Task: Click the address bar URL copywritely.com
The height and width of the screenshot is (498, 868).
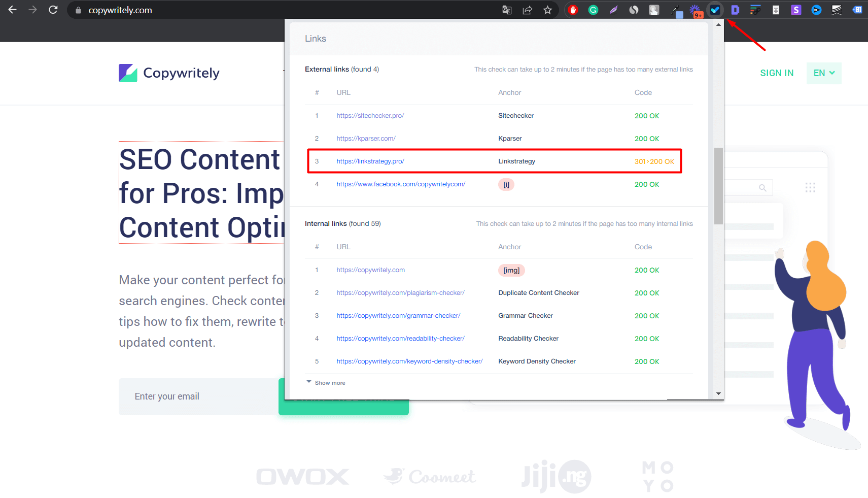Action: point(120,10)
